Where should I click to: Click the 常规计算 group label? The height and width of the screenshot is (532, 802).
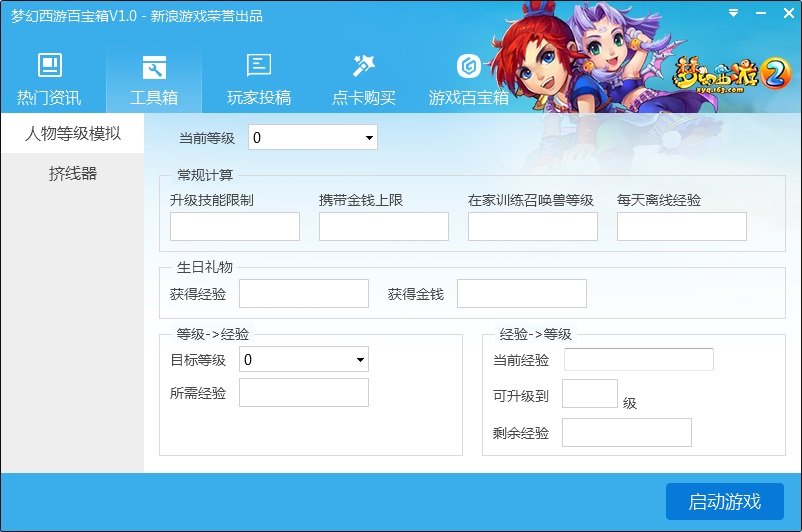[x=205, y=175]
